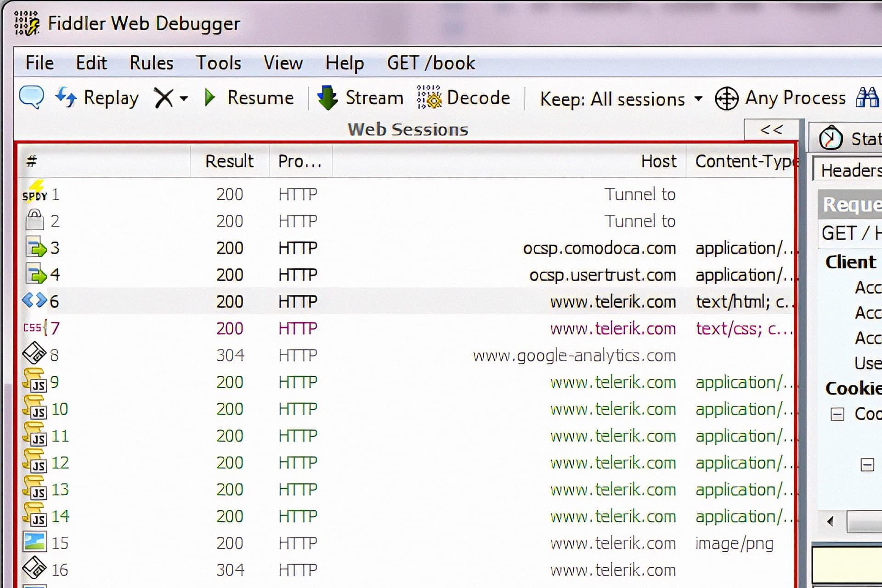Click the SPDY icon of session 1
The height and width of the screenshot is (588, 882).
tap(35, 192)
